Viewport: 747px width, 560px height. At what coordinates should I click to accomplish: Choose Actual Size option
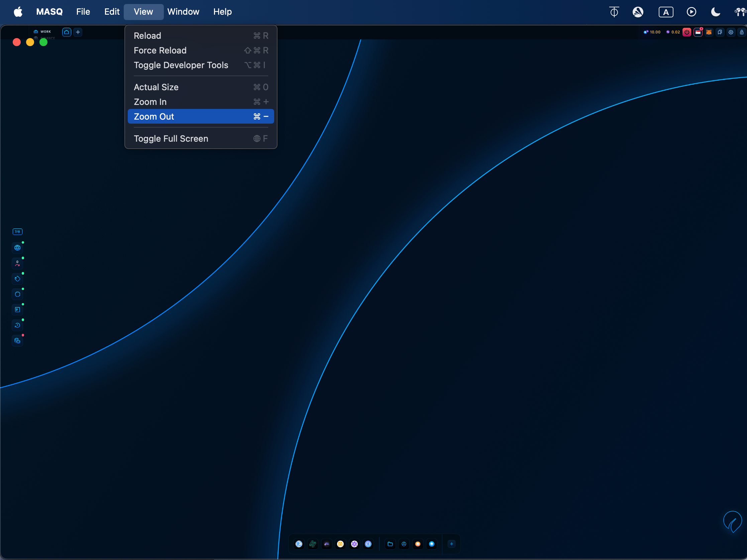coord(201,87)
